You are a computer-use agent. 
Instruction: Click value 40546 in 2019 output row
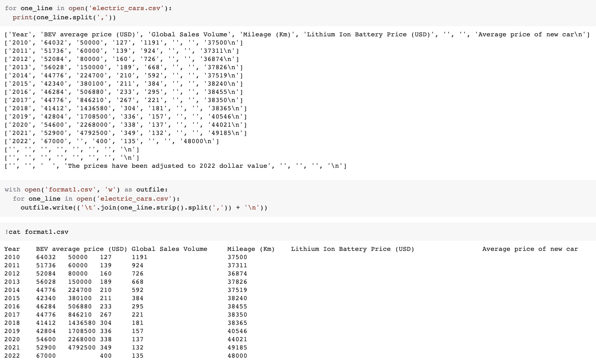[237, 331]
